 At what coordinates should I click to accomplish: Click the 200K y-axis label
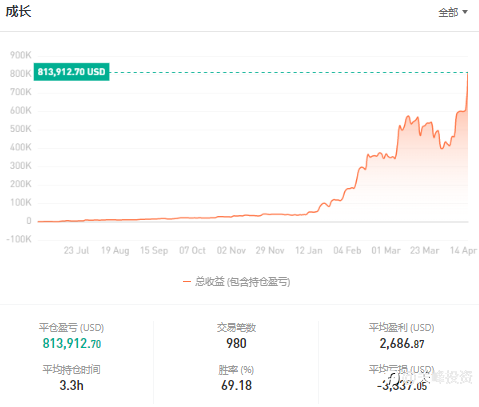[21, 184]
